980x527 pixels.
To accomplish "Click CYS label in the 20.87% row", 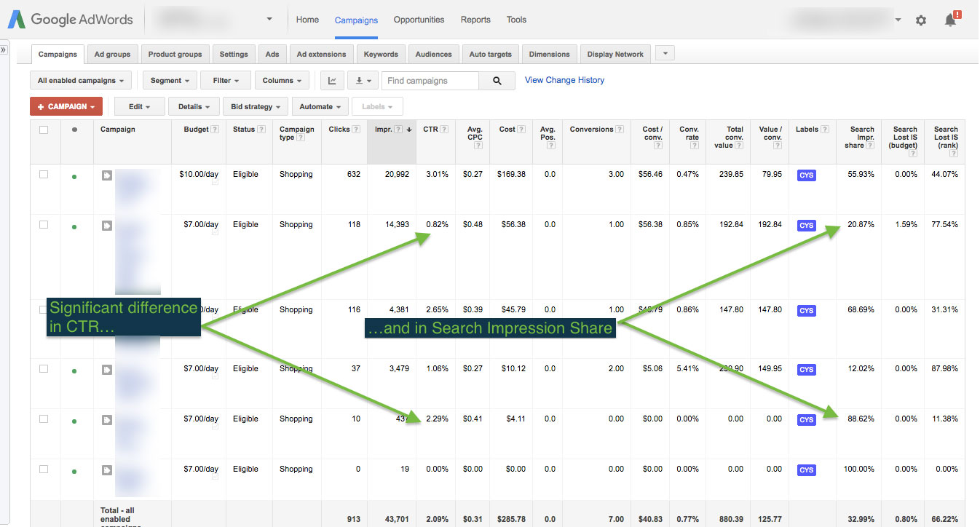I will (807, 226).
